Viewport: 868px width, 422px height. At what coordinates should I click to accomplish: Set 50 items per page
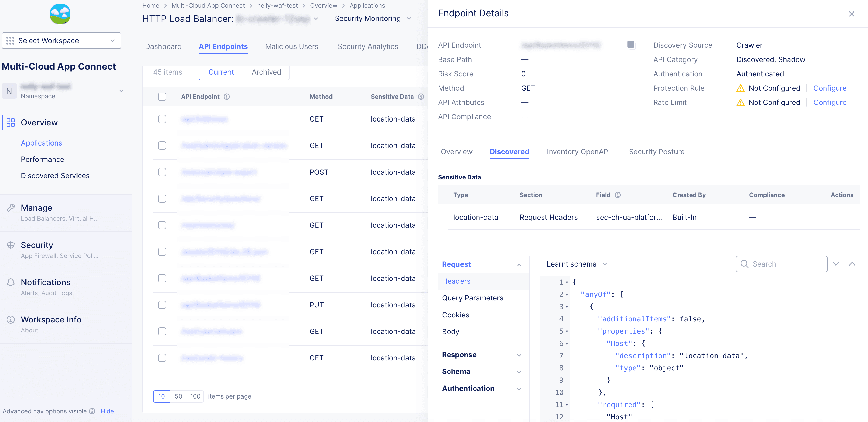[178, 396]
